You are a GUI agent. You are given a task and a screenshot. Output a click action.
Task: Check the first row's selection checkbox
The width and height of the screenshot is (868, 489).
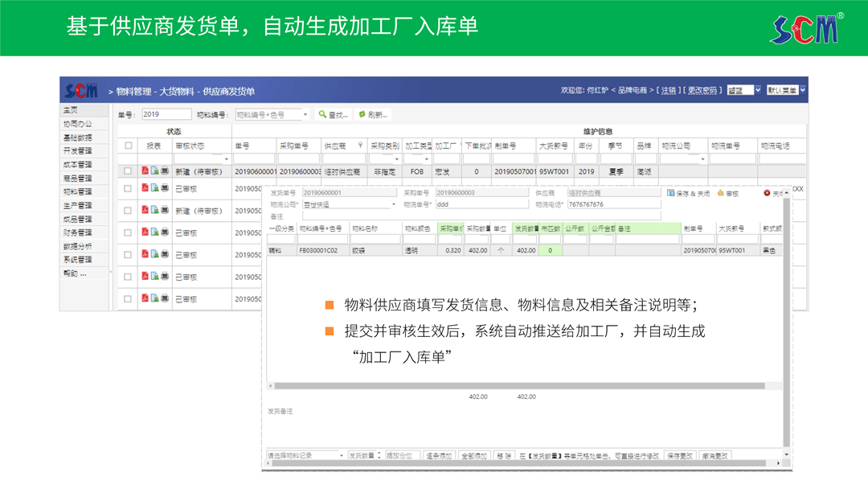coord(128,171)
